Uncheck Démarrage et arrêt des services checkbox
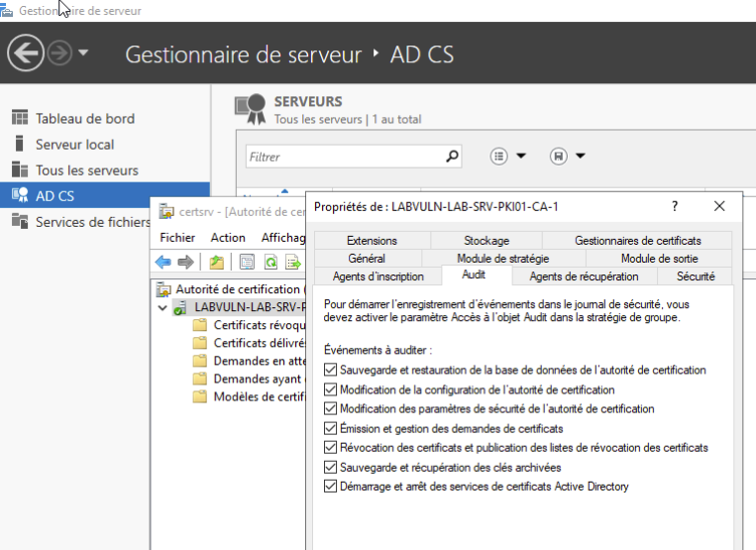756x550 pixels. pos(330,487)
